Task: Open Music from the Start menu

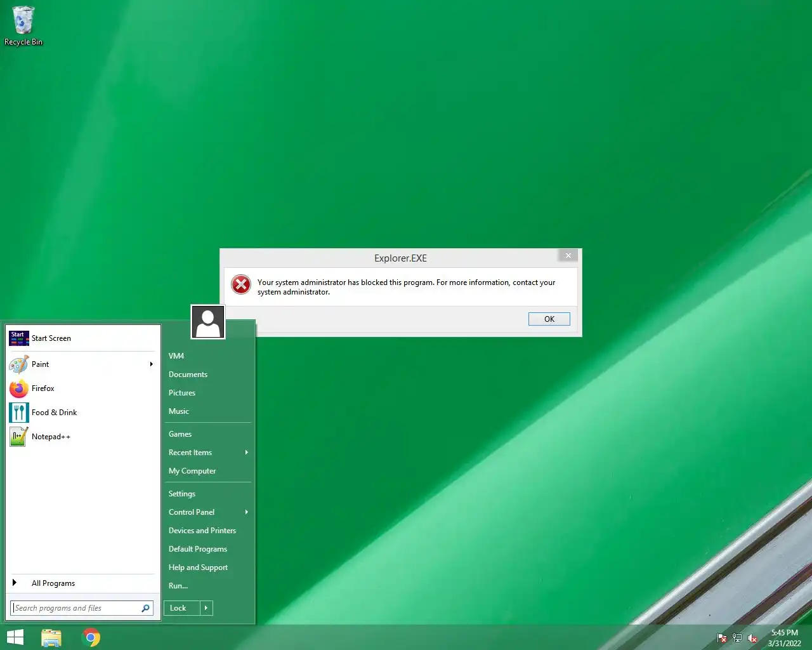Action: click(x=209, y=411)
